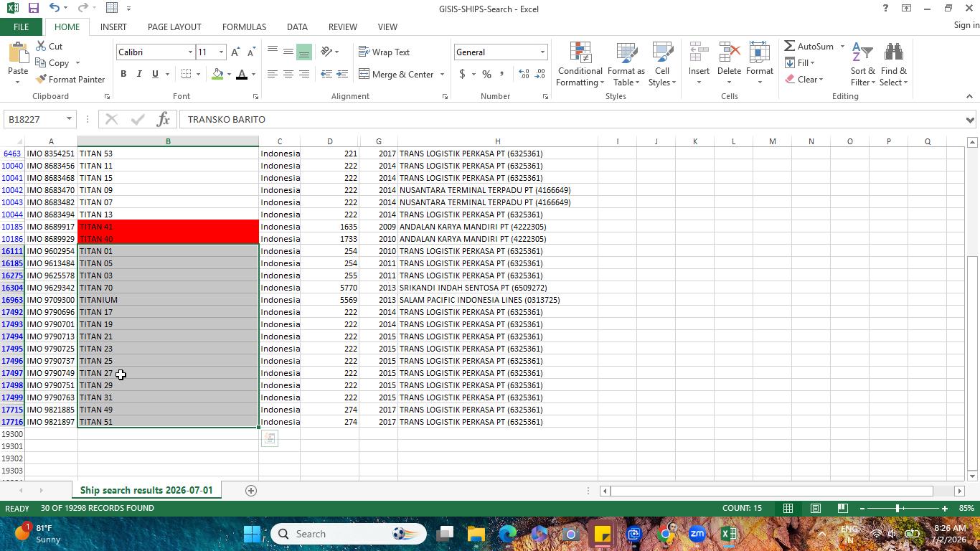
Task: Click the Paste Options smart tag
Action: click(x=270, y=438)
